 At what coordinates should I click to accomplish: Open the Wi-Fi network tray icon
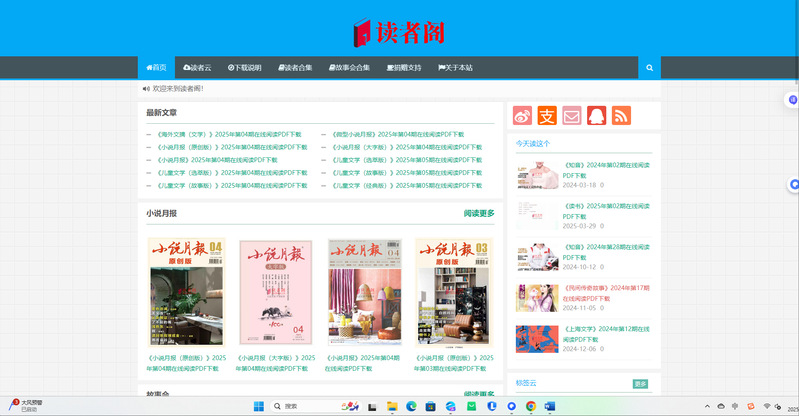(x=767, y=406)
